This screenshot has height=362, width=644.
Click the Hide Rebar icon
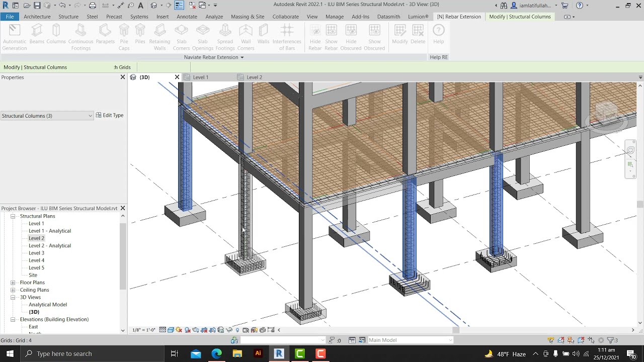point(315,38)
